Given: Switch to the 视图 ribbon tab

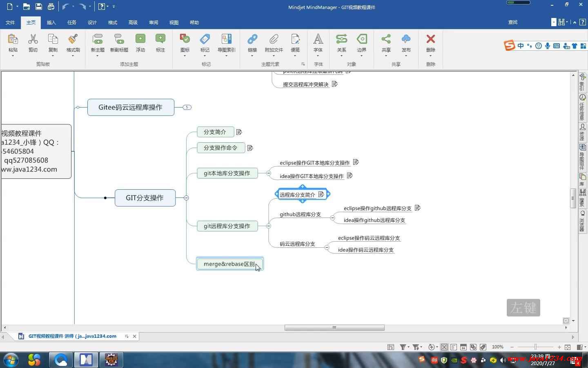Looking at the screenshot, I should coord(174,22).
